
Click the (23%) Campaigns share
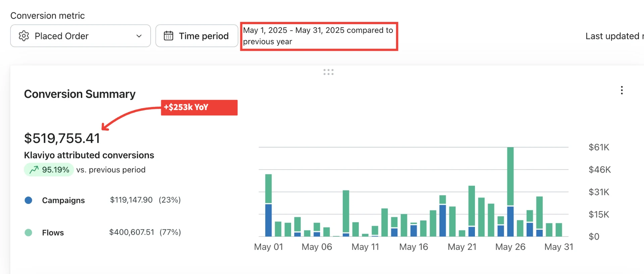click(170, 200)
